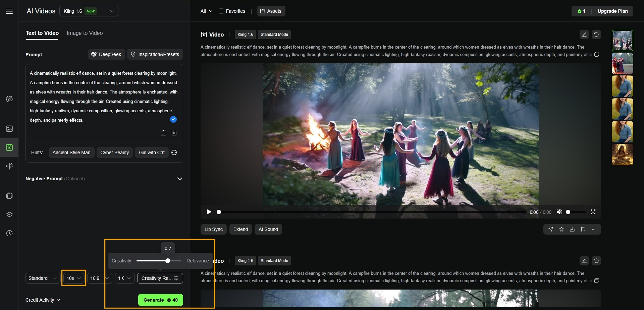Star the video as a favorite
This screenshot has width=644, height=310.
tap(561, 229)
